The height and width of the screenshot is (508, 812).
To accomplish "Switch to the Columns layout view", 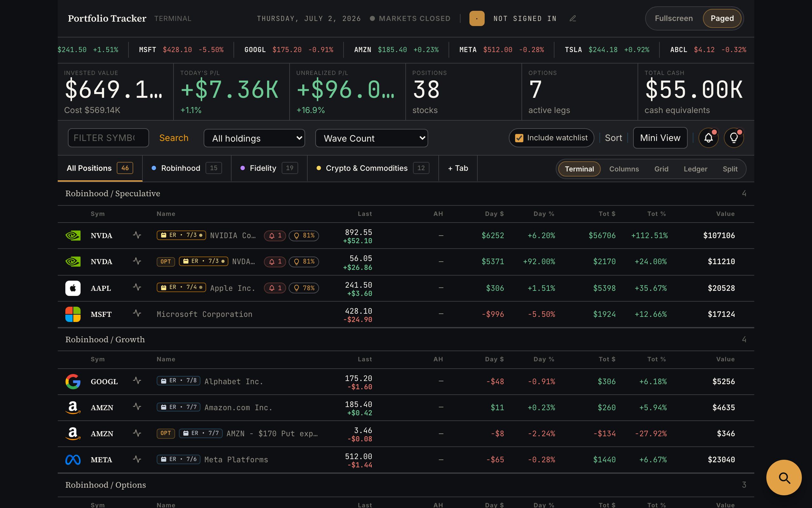I will 624,169.
